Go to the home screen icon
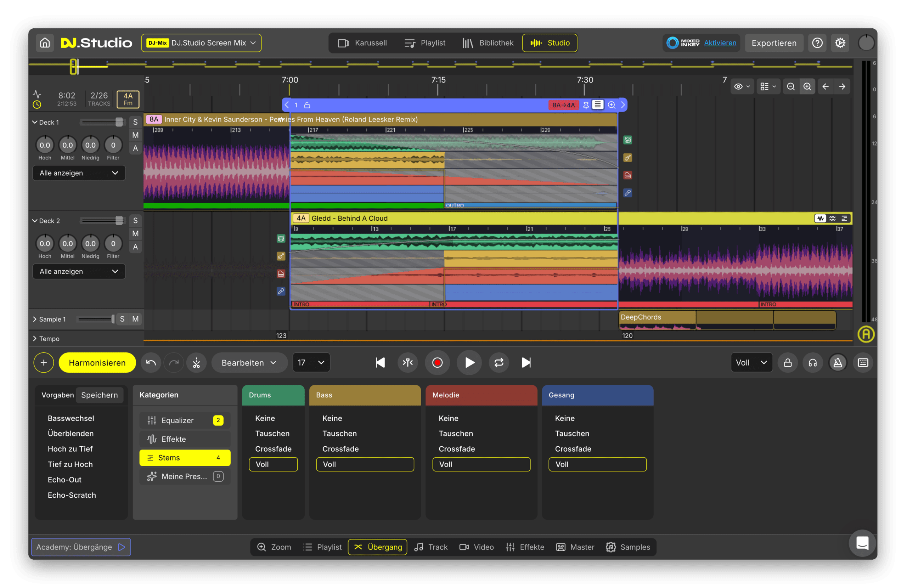This screenshot has height=588, width=907. tap(45, 43)
